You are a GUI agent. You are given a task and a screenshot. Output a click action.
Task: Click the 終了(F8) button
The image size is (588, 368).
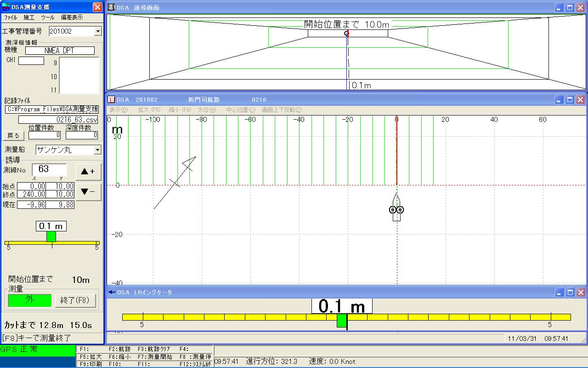tap(75, 300)
